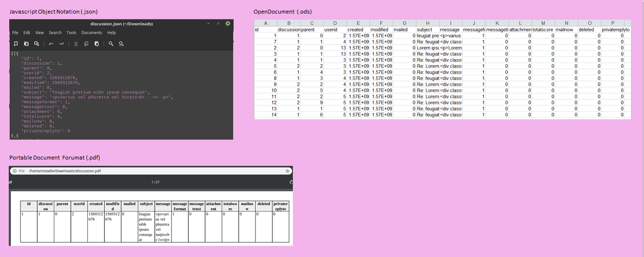Click the Paste clipboard icon
Image resolution: width=644 pixels, height=257 pixels.
tap(97, 44)
